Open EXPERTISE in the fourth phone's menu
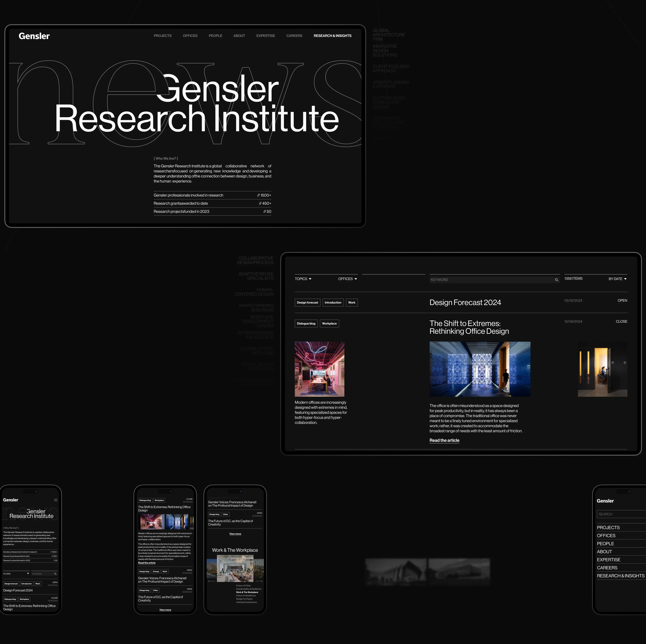Image resolution: width=646 pixels, height=644 pixels. (x=608, y=559)
